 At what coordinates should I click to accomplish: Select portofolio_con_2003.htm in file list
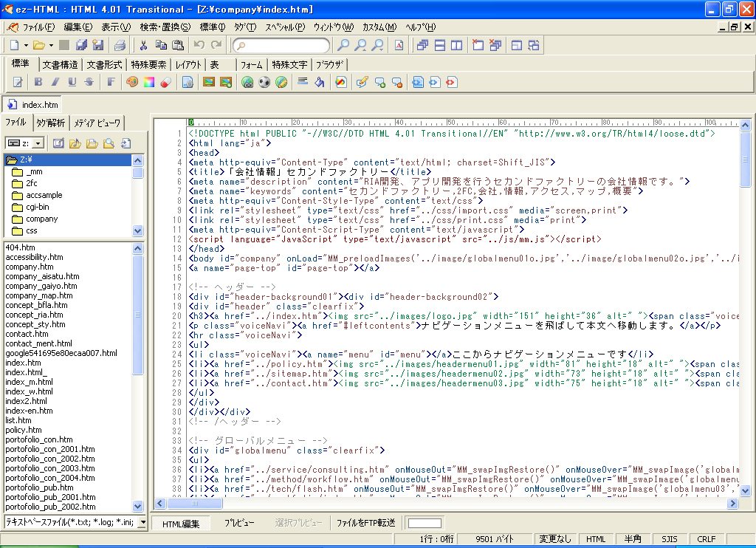[x=50, y=468]
